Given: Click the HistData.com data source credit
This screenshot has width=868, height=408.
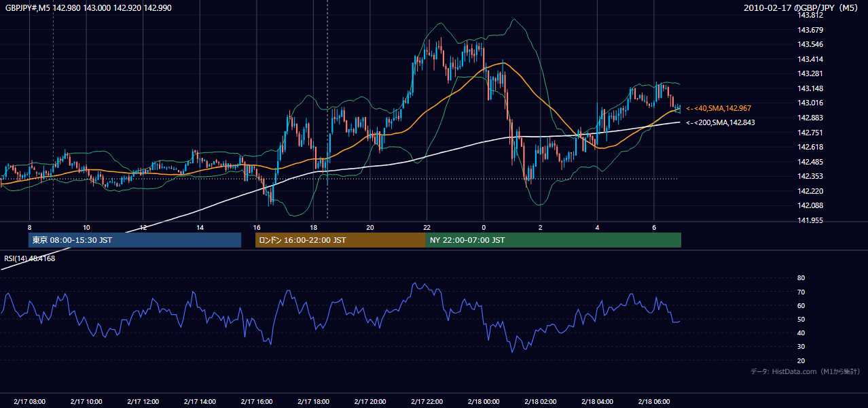Looking at the screenshot, I should coord(806,371).
